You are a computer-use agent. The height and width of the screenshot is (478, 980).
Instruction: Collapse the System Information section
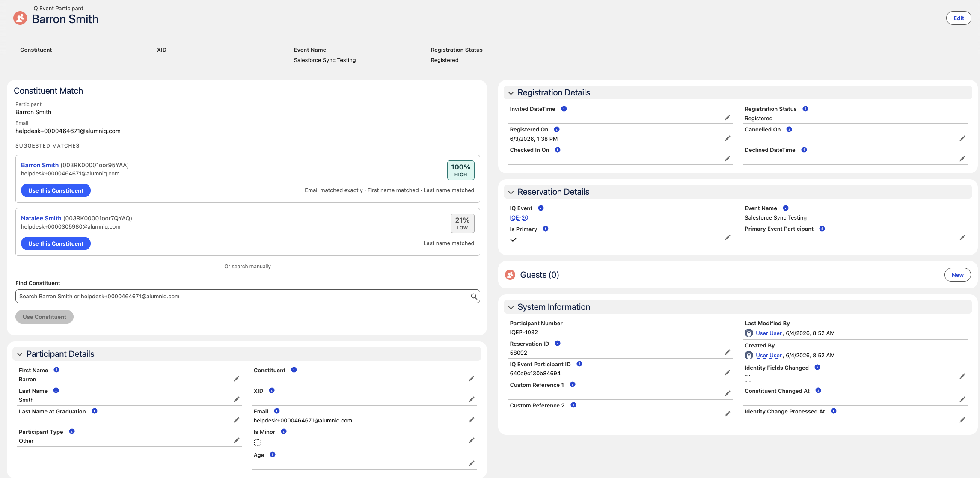tap(511, 307)
